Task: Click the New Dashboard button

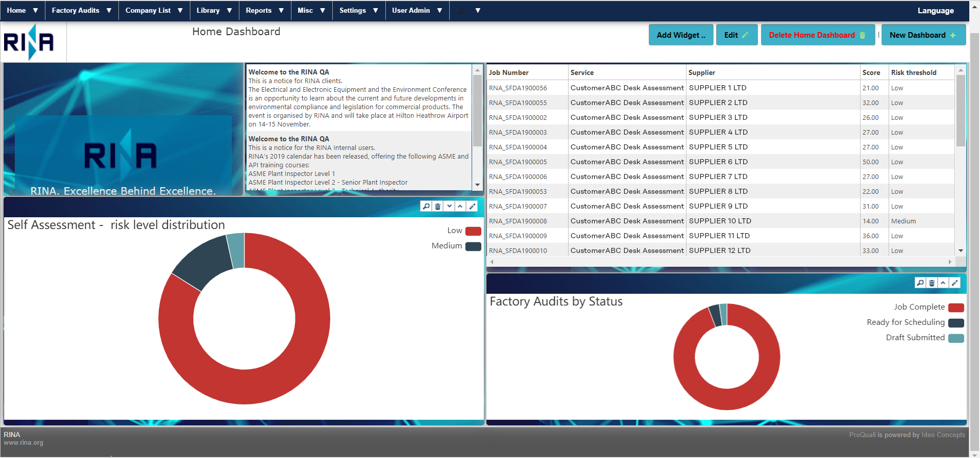Action: point(923,35)
